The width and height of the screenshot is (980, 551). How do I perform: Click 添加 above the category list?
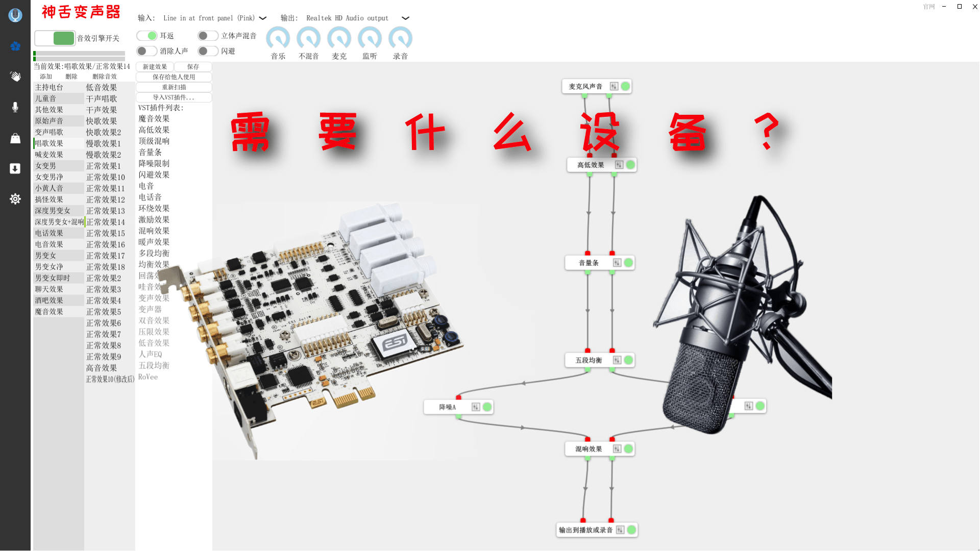click(46, 77)
